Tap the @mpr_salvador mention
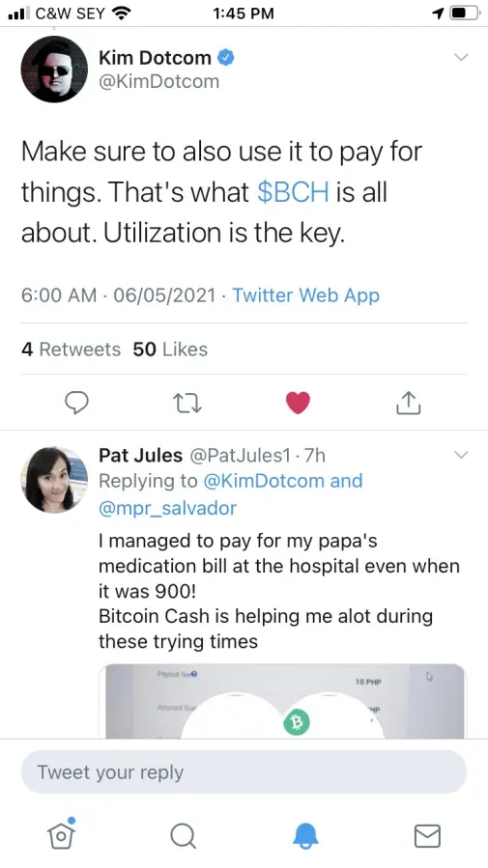488x868 pixels. (167, 508)
